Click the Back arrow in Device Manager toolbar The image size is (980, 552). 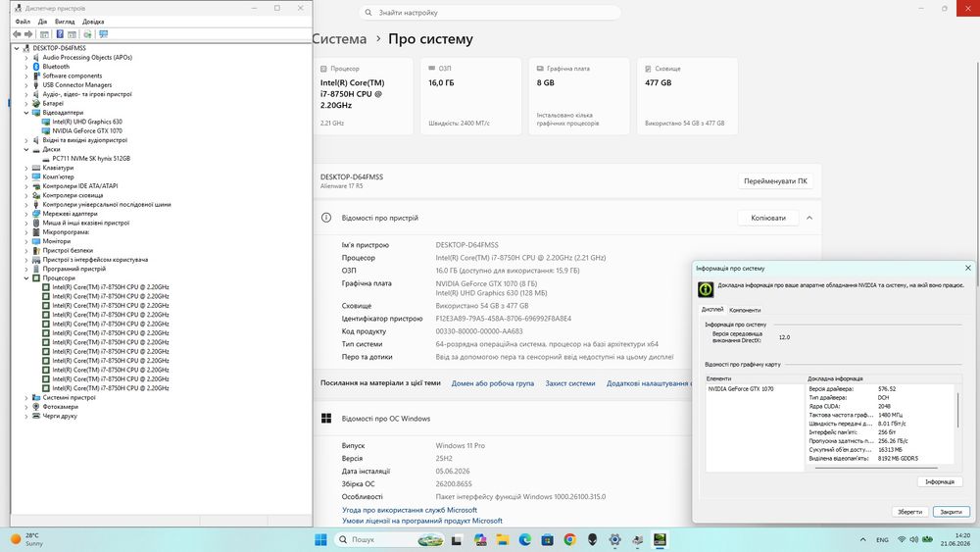[x=17, y=34]
